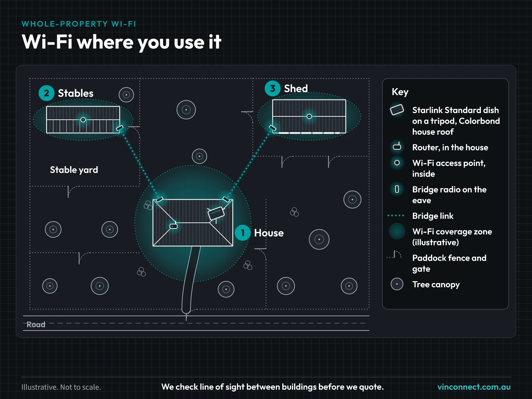
Task: Click the bridge radio on the Shed corner
Action: click(273, 128)
